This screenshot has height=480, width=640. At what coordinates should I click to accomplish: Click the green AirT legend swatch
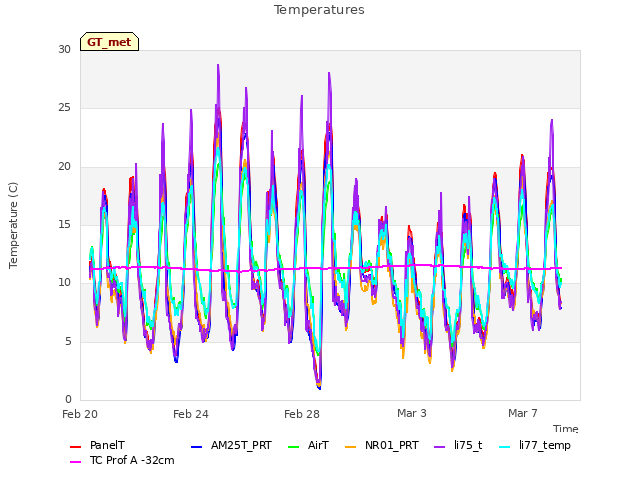click(x=293, y=447)
